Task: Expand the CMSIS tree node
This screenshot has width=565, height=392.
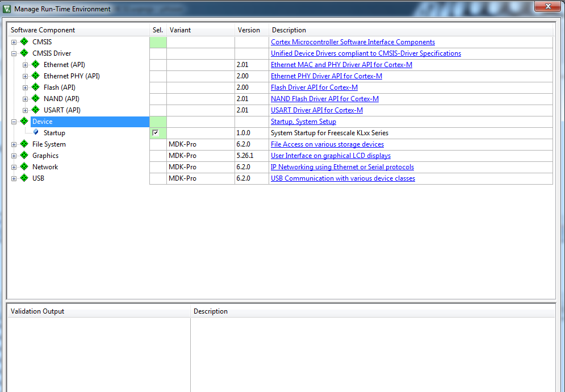Action: [14, 43]
